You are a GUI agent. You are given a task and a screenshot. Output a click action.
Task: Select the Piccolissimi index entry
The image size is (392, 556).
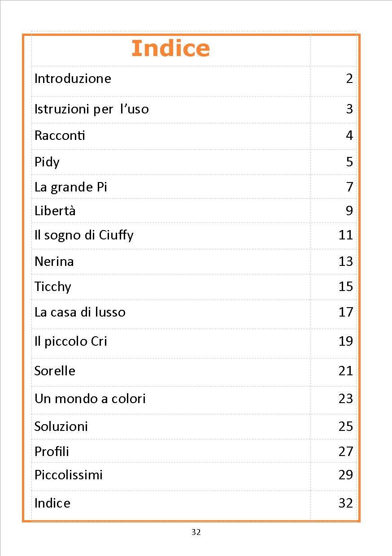[x=68, y=475]
